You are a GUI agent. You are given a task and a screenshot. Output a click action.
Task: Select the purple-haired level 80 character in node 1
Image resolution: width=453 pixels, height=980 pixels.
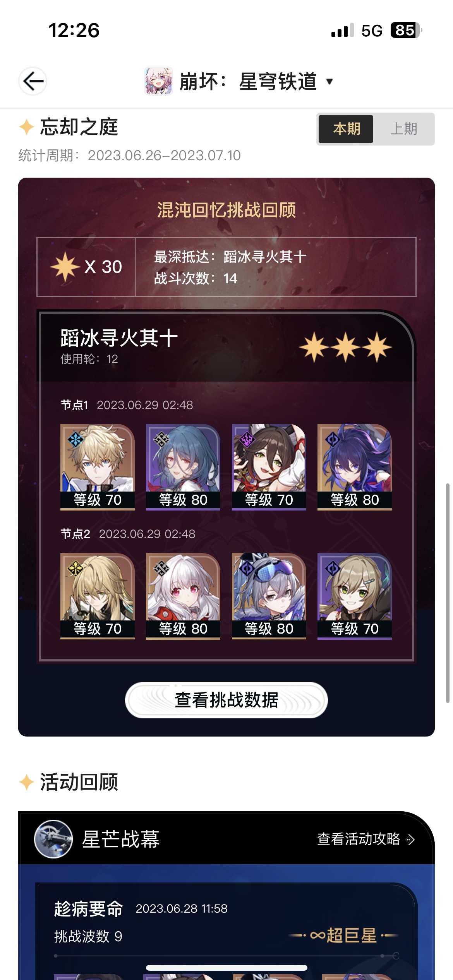(x=355, y=467)
